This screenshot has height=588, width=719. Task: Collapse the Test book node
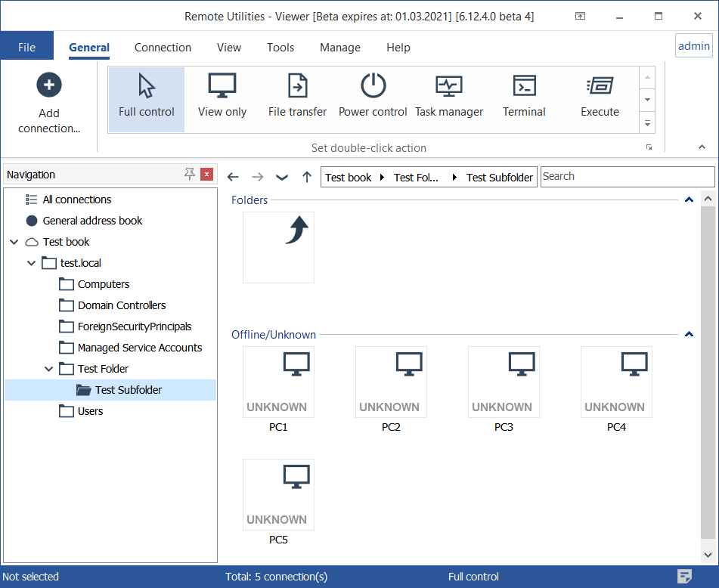point(14,242)
